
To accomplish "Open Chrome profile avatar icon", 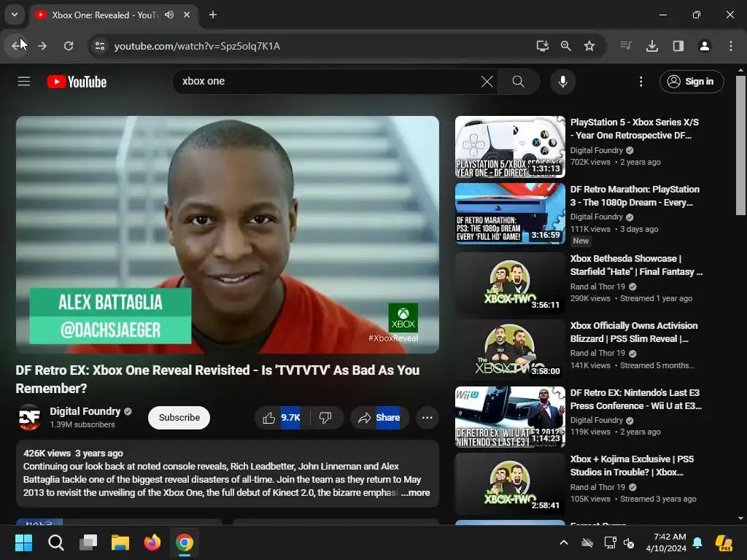I will (x=705, y=46).
